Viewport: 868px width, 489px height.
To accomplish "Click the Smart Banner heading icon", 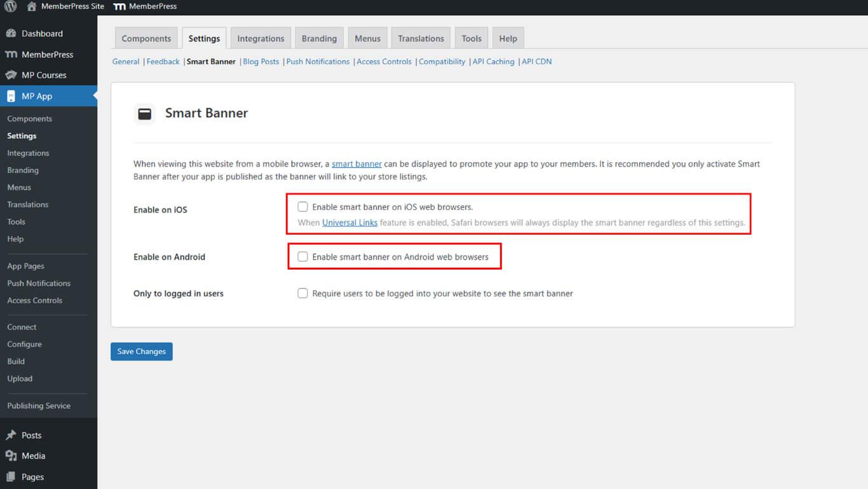I will [x=145, y=114].
